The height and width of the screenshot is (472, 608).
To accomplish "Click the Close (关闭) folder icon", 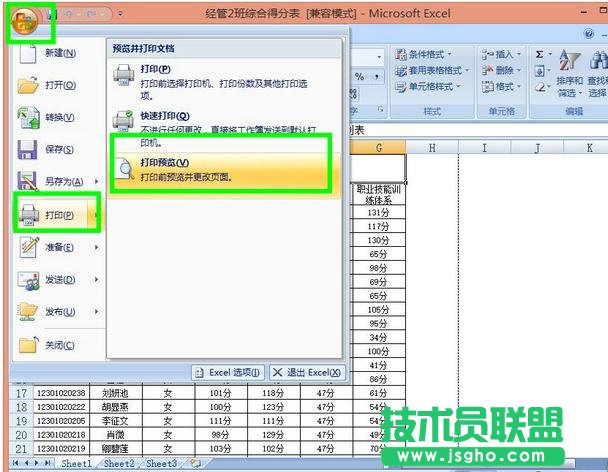I will pyautogui.click(x=29, y=345).
